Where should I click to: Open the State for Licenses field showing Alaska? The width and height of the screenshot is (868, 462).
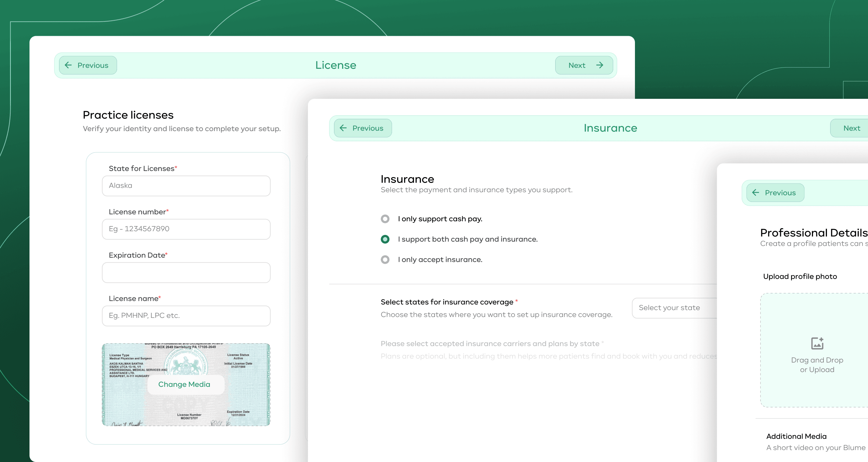tap(186, 186)
